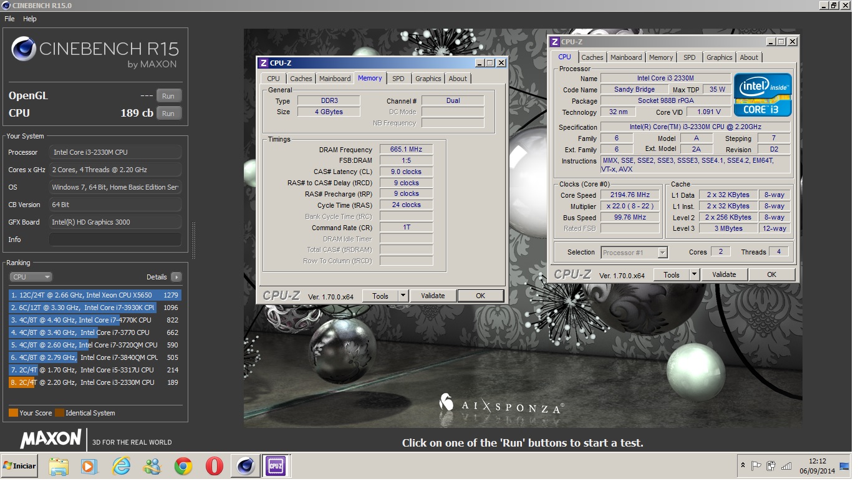Switch to CPU-Z via taskbar icon
868x504 pixels.
(x=276, y=466)
